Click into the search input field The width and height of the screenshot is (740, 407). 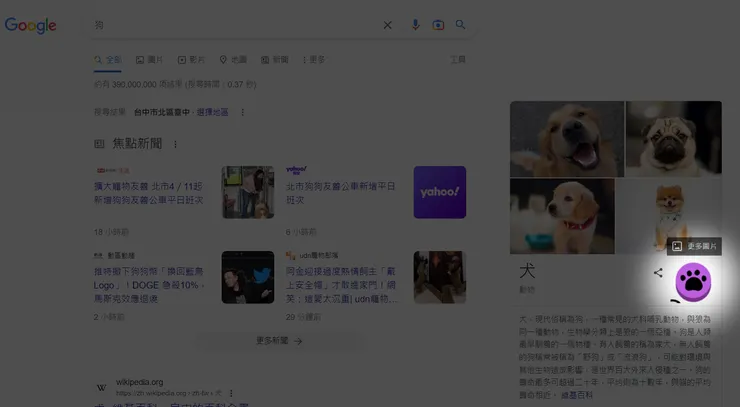[236, 25]
